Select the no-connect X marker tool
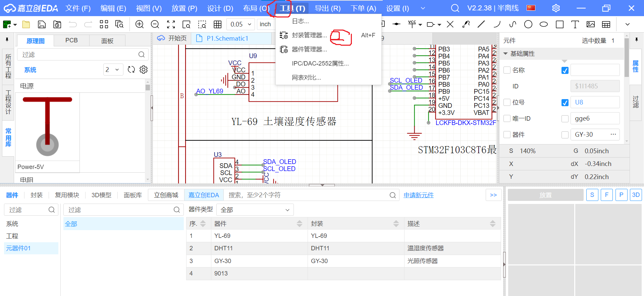Image resolution: width=644 pixels, height=296 pixels. point(450,24)
